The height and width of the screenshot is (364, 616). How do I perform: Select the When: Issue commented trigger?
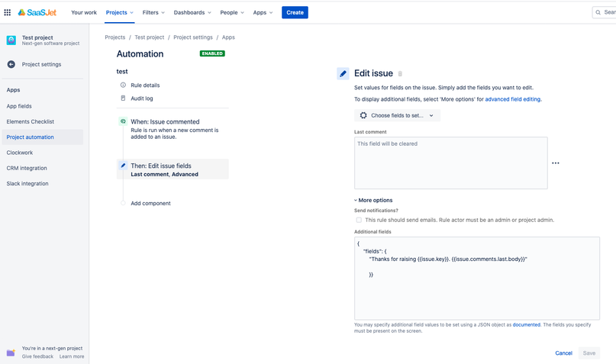pyautogui.click(x=173, y=129)
